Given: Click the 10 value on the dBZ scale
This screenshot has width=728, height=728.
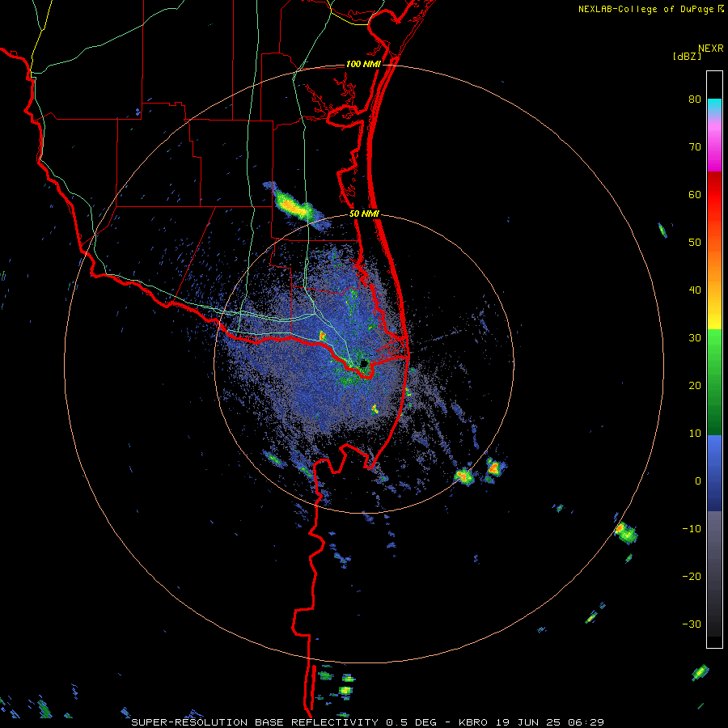Looking at the screenshot, I should [695, 434].
